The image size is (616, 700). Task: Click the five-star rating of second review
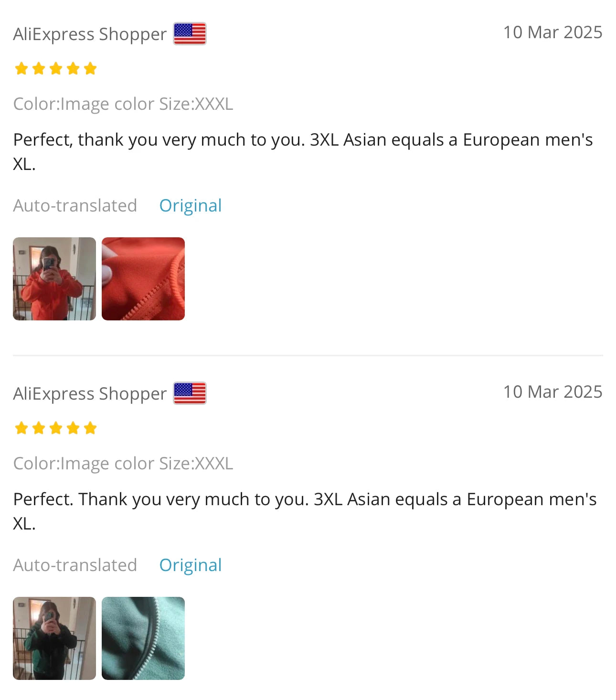[x=56, y=428]
